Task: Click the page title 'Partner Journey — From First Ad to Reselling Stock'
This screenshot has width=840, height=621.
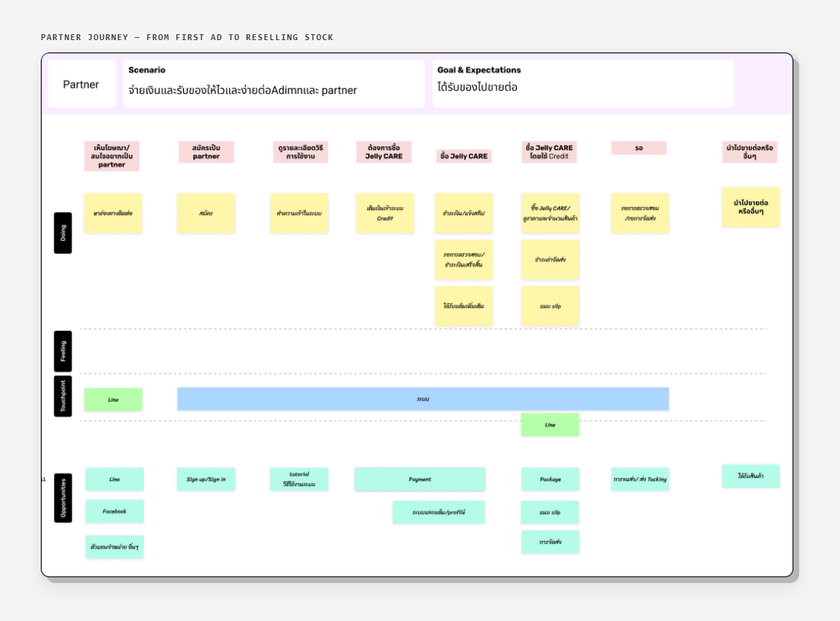Action: [x=187, y=37]
